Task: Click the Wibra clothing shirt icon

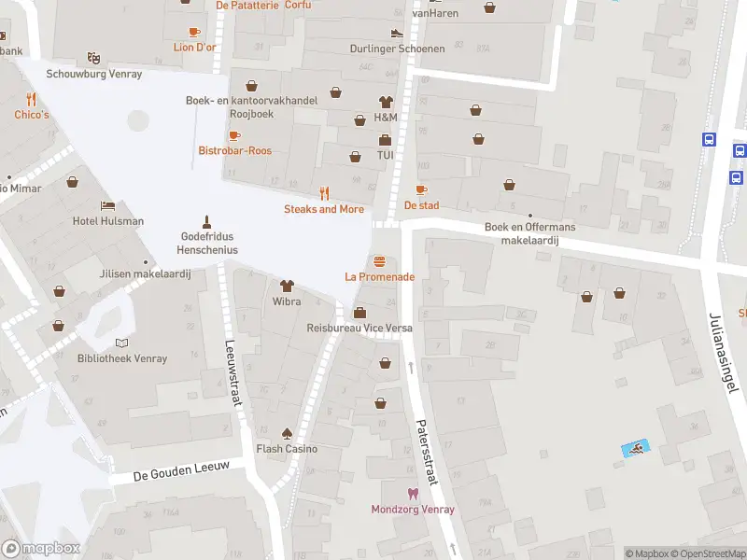Action: tap(287, 286)
